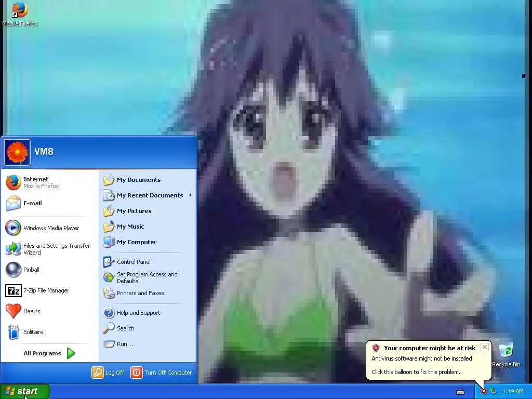Screen dimensions: 532x399
Task: Open Control Panel
Action: point(148,262)
